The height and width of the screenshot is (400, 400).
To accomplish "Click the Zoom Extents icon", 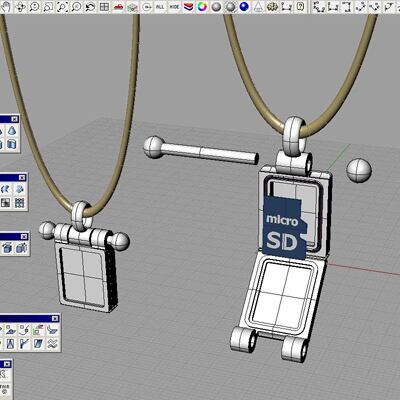I will [x=62, y=6].
